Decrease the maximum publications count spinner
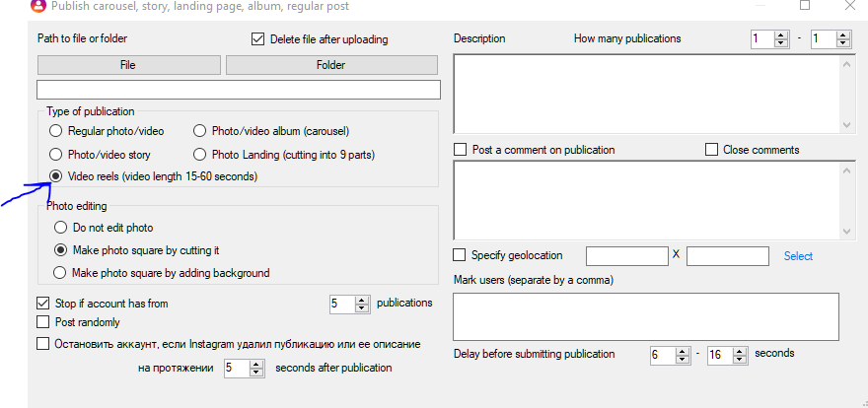The height and width of the screenshot is (408, 868). [x=843, y=43]
